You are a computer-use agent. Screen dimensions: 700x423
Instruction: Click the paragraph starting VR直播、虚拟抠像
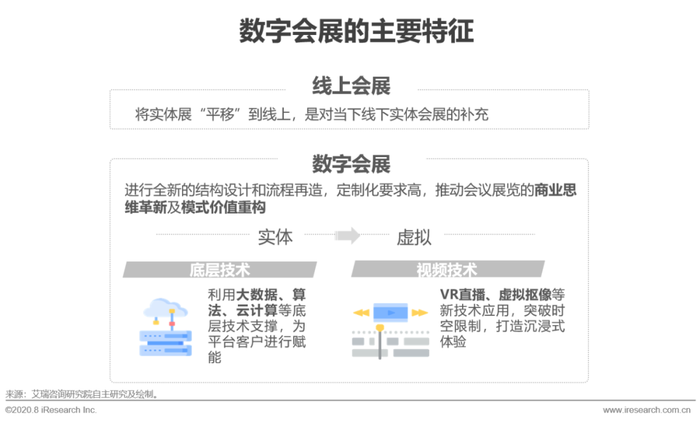click(502, 318)
